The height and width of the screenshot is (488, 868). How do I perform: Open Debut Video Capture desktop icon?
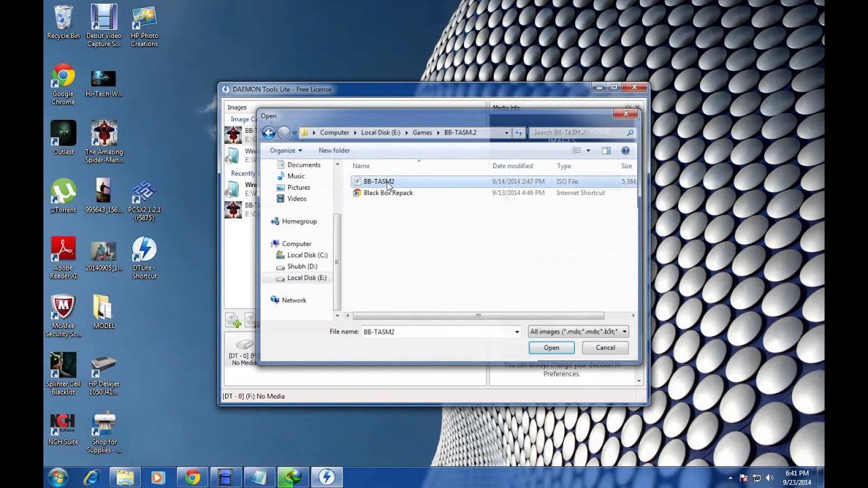[x=104, y=26]
